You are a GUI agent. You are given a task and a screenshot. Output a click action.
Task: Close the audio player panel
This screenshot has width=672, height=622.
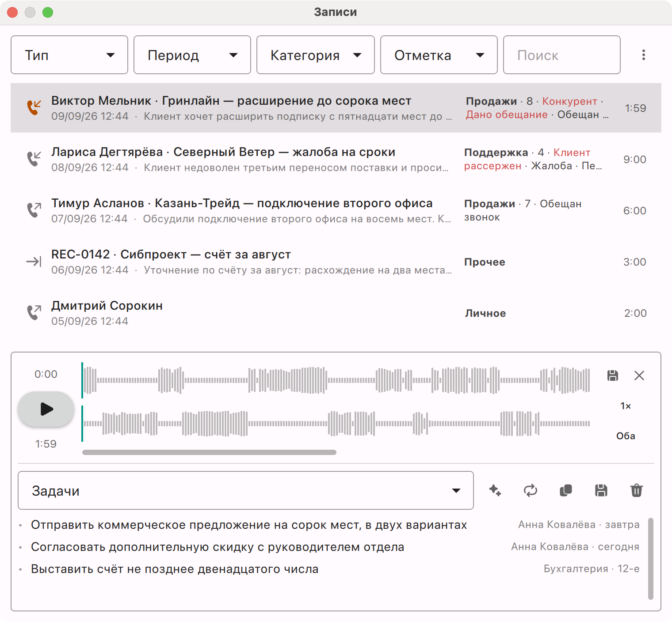(x=639, y=375)
